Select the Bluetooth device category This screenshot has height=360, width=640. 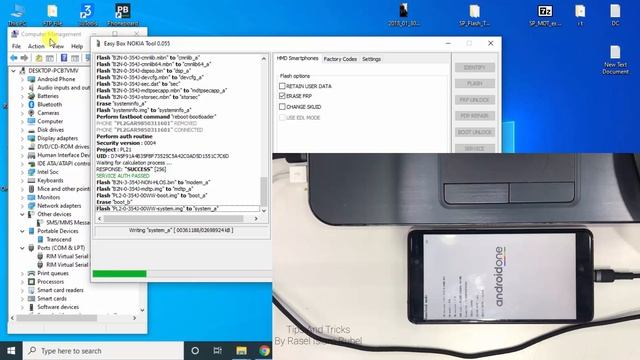tap(49, 104)
